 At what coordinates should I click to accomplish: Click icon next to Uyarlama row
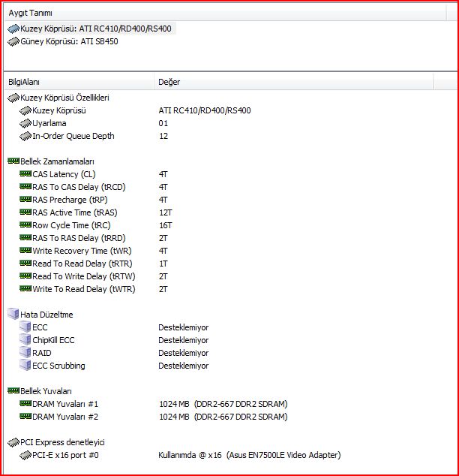[25, 123]
